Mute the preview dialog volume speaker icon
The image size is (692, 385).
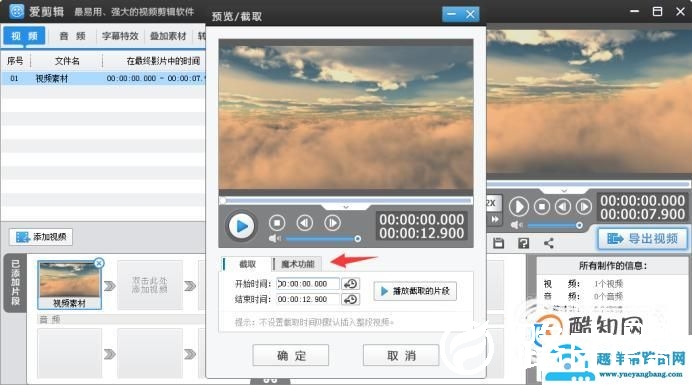point(274,238)
